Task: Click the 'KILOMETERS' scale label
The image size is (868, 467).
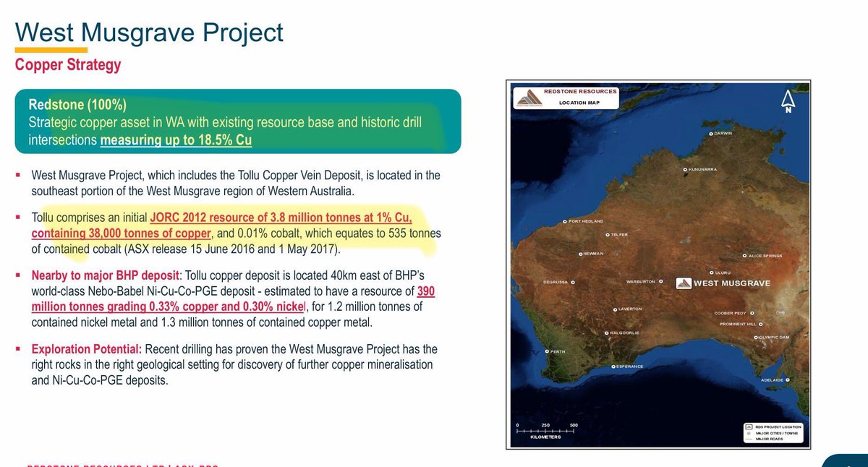Action: 545,437
